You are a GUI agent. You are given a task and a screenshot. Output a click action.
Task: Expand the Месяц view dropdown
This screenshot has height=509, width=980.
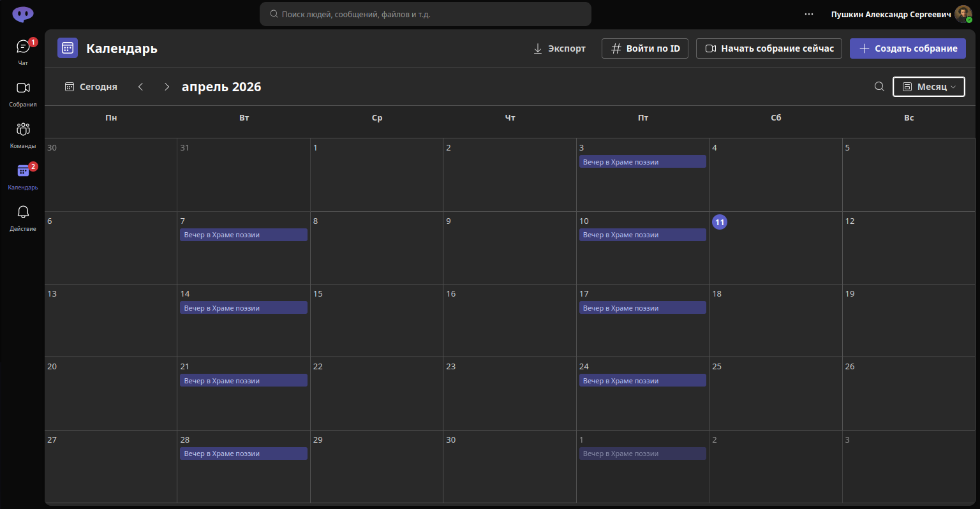[x=929, y=87]
